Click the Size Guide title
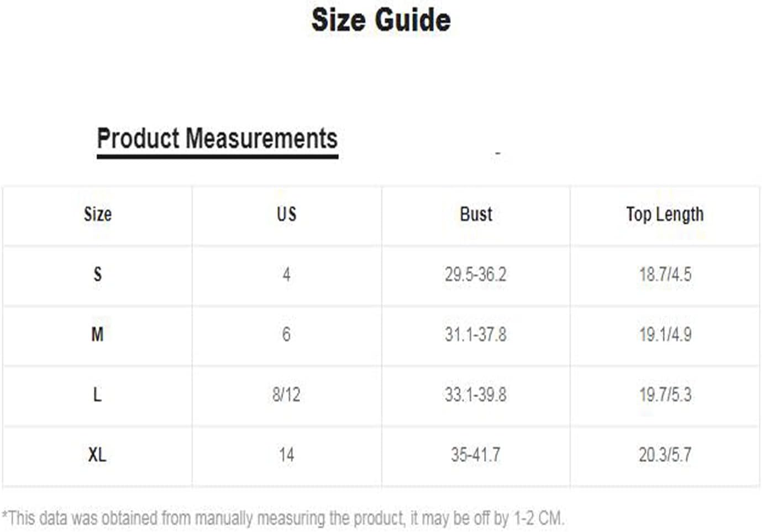762x532 pixels. click(381, 20)
